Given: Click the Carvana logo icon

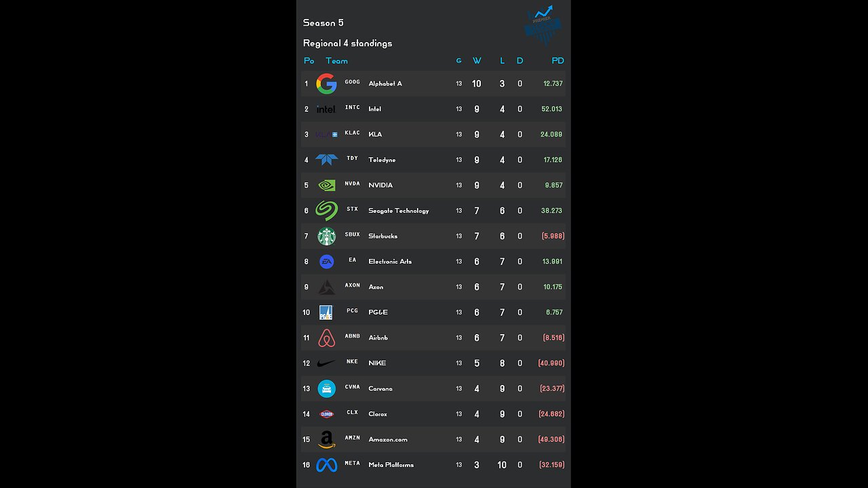Looking at the screenshot, I should 326,388.
